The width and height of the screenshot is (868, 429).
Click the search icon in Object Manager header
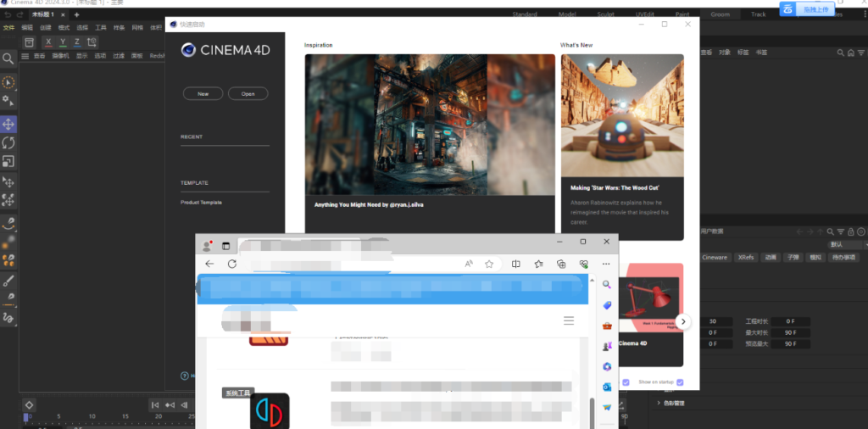click(841, 53)
